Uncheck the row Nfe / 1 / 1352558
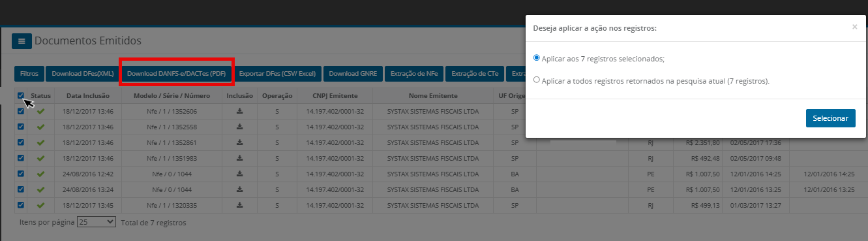 coord(21,127)
